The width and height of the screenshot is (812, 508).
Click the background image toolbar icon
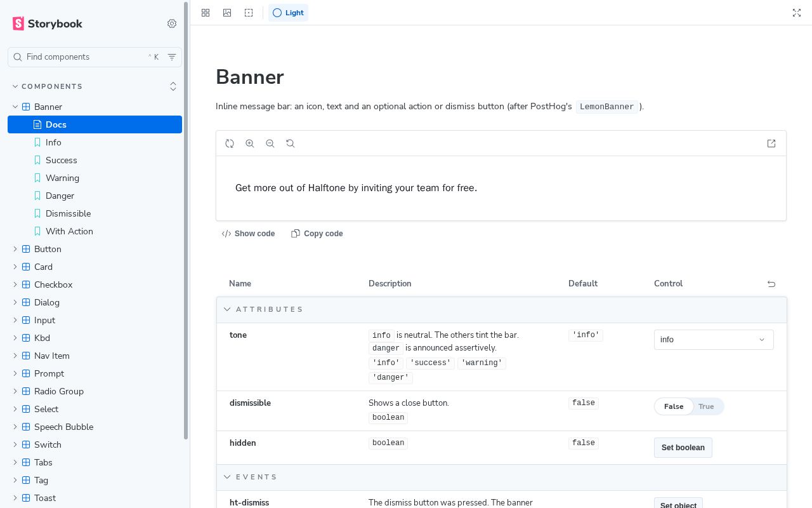[227, 13]
